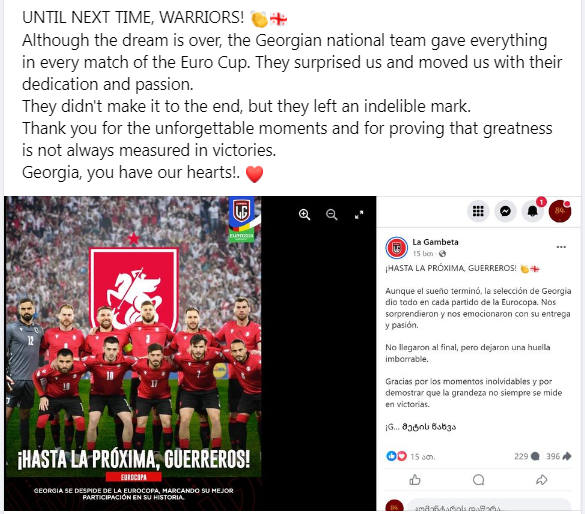This screenshot has height=514, width=585.
Task: Open the reactions list showing 15K
Action: [x=410, y=456]
